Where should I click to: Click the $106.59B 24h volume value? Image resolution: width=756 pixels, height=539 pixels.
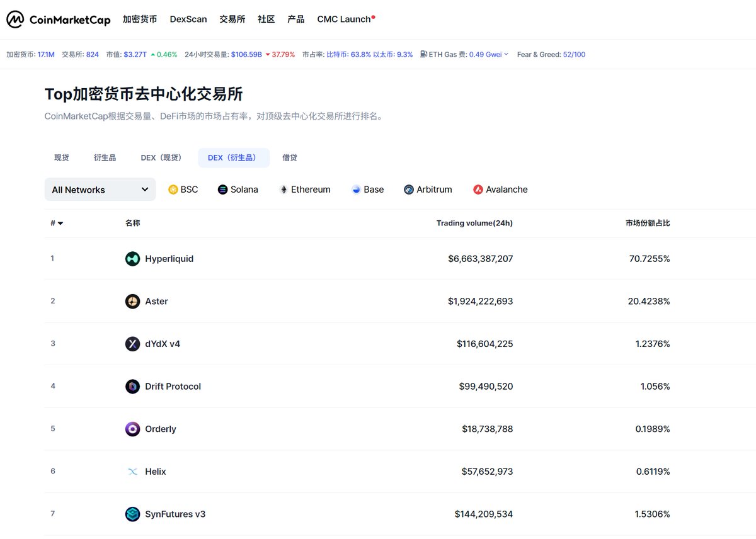(246, 54)
